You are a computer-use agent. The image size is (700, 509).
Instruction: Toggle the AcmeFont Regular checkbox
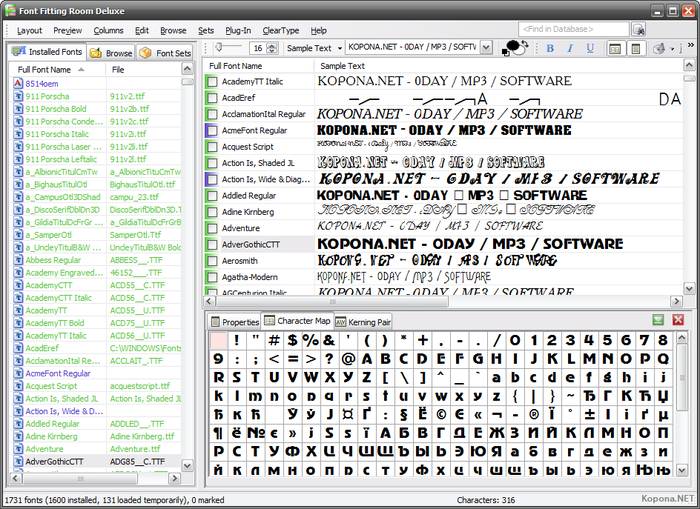pos(212,131)
